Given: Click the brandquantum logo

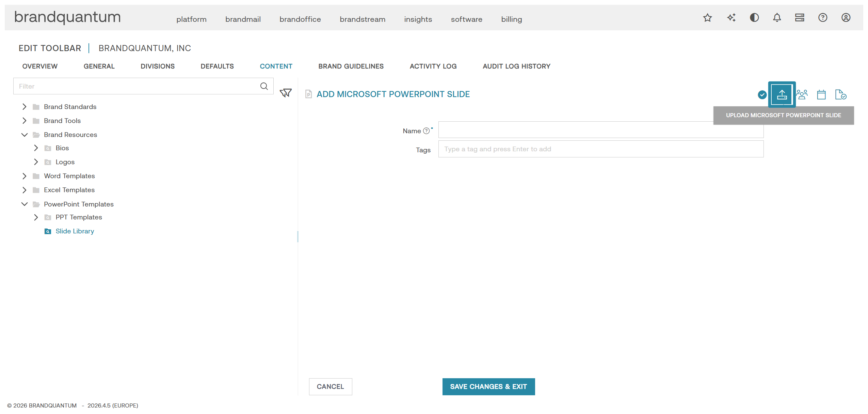Looking at the screenshot, I should (67, 17).
